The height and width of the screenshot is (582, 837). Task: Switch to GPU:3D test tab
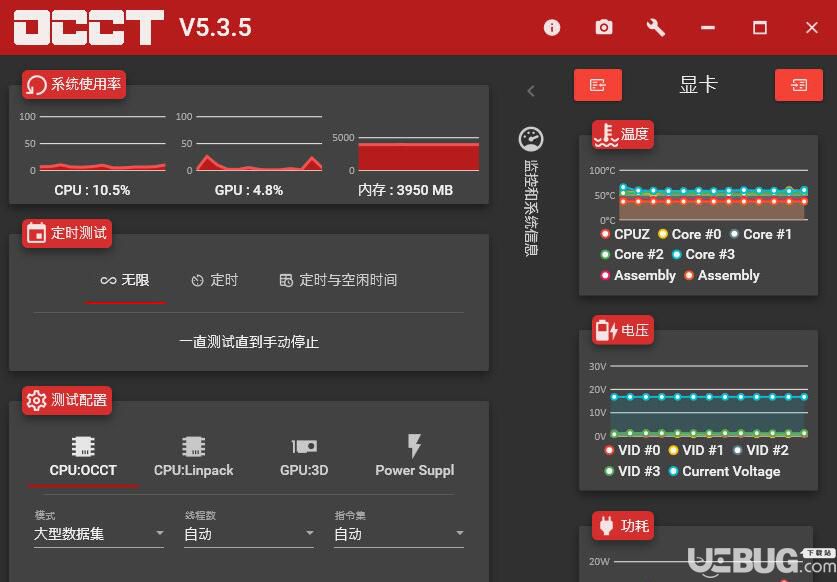(x=304, y=459)
